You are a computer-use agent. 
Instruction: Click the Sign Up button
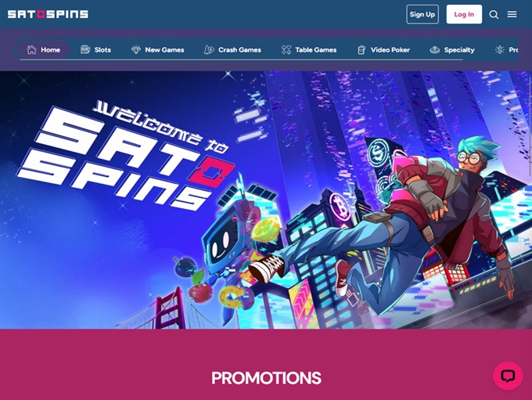422,14
